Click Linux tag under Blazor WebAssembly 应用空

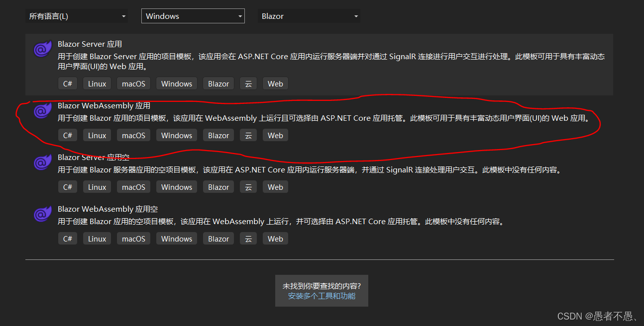point(97,239)
